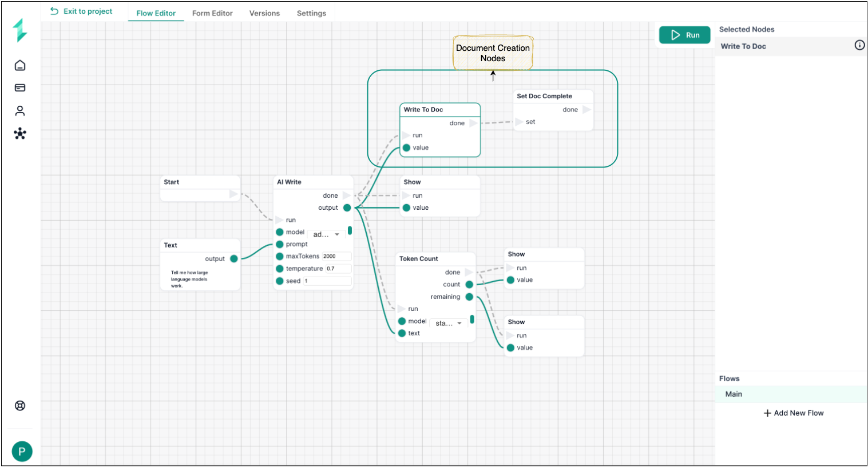The image size is (868, 467).
Task: Click the done trigger on Write To Doc
Action: [473, 123]
